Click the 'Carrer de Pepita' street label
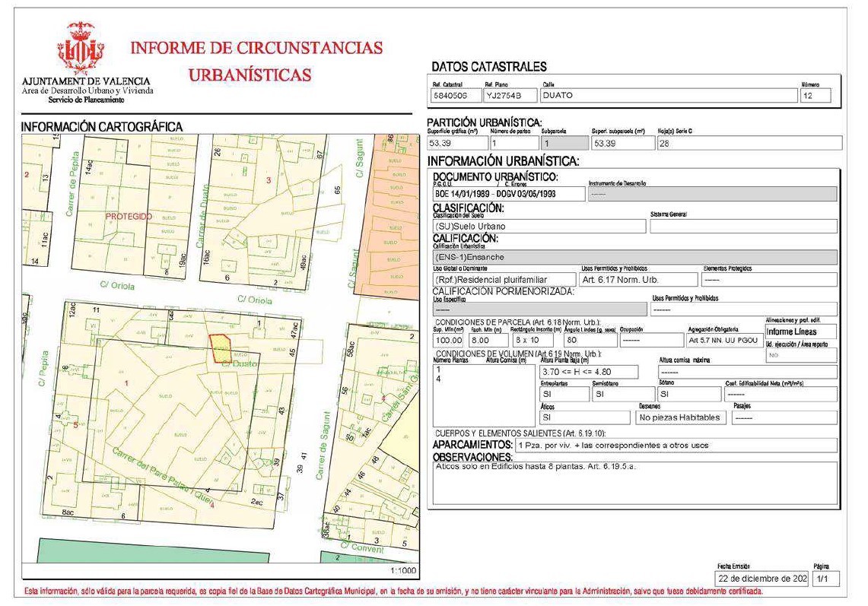868x606 pixels. 72,184
